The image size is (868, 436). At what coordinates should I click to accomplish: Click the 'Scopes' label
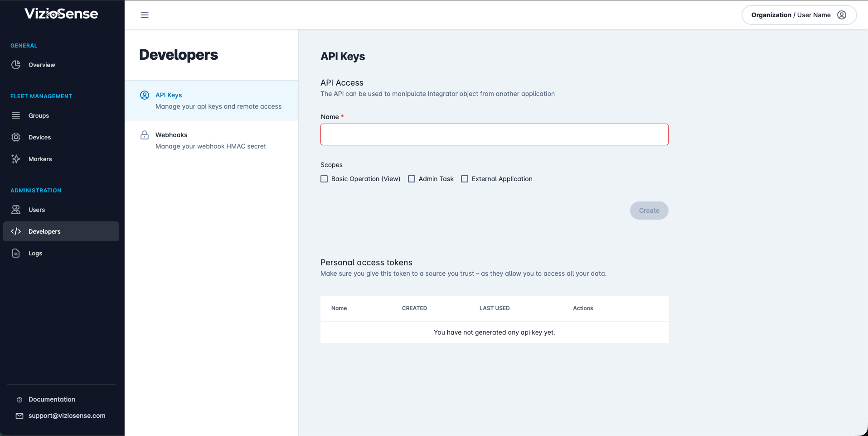(331, 165)
